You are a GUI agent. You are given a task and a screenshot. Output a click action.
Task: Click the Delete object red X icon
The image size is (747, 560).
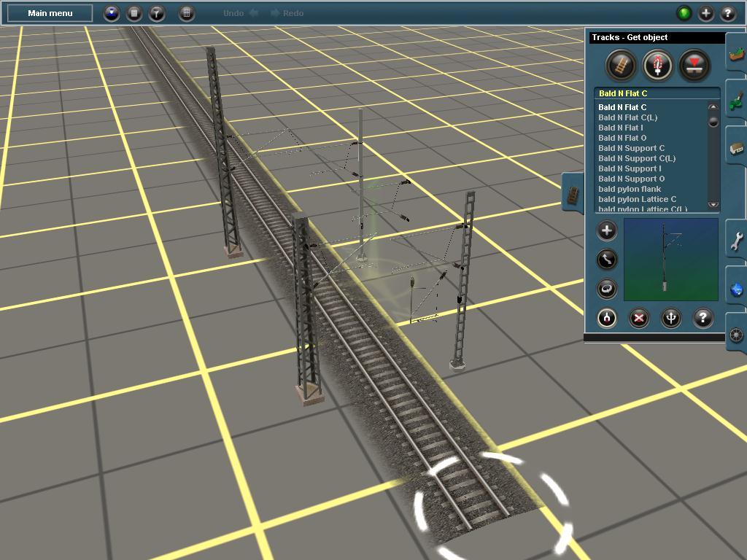(x=639, y=318)
